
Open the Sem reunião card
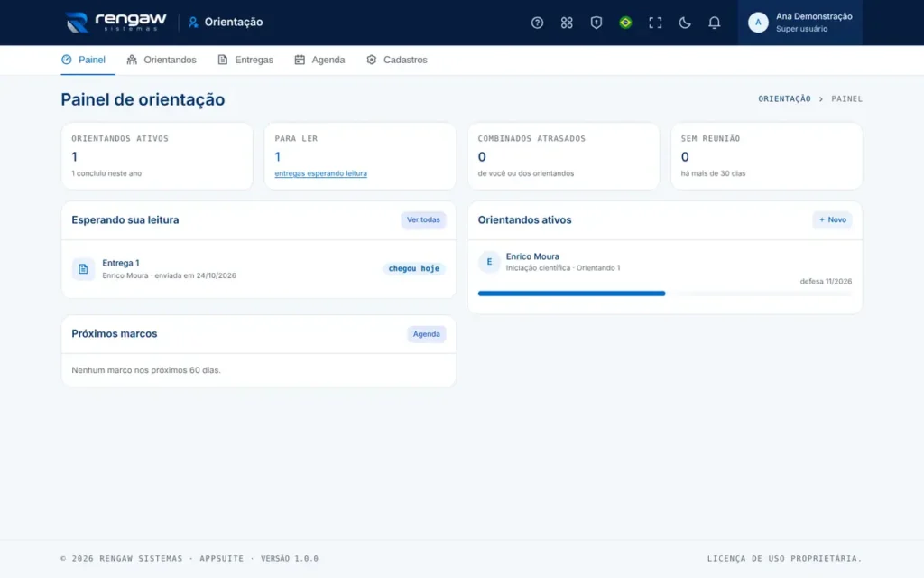tap(767, 156)
